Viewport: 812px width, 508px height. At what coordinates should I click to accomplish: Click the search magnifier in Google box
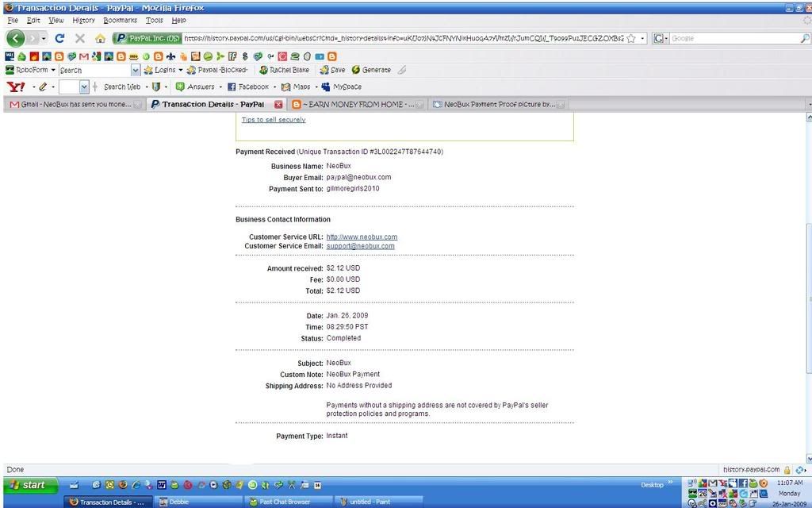[805, 38]
